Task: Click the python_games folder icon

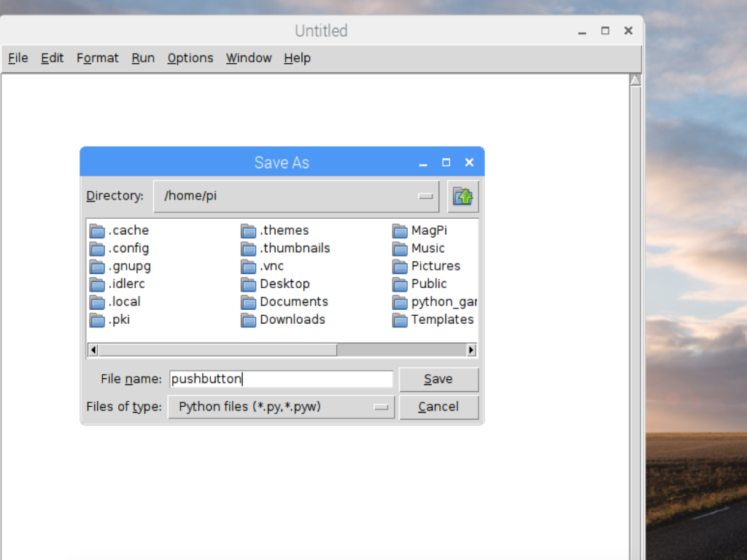Action: (x=400, y=303)
